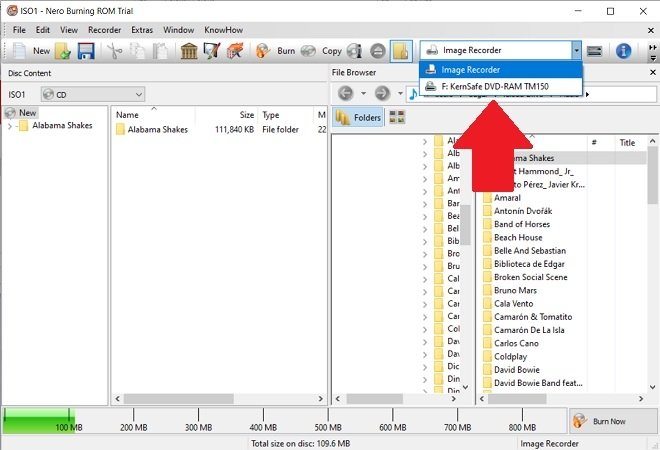Expand Alabama Shakes in the disc tree
This screenshot has width=660, height=450.
click(10, 125)
